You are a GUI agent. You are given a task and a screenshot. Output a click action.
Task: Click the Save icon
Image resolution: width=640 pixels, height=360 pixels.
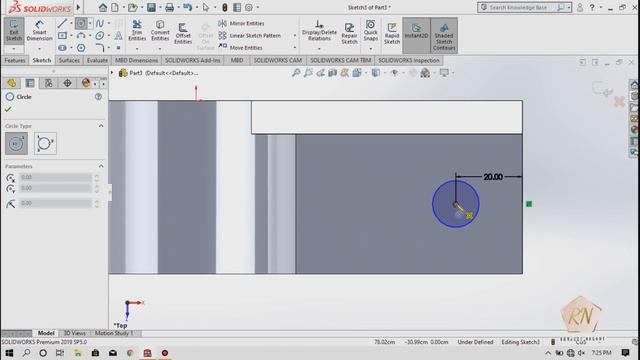point(151,7)
